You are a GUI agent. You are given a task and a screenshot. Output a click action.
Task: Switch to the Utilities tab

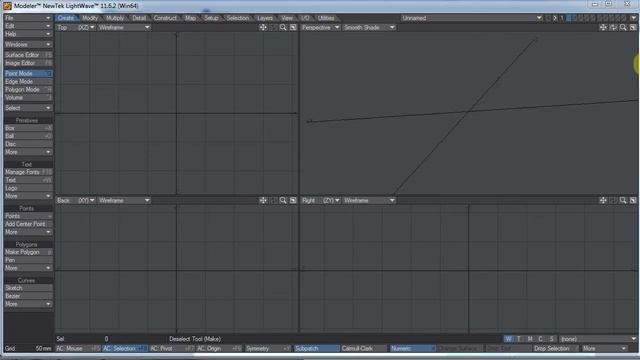(326, 18)
